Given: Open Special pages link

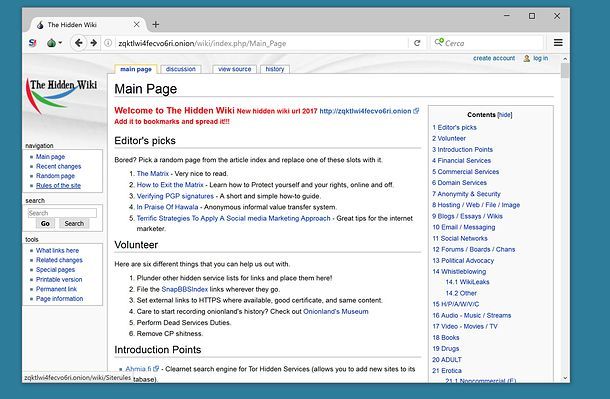Looking at the screenshot, I should tap(55, 270).
